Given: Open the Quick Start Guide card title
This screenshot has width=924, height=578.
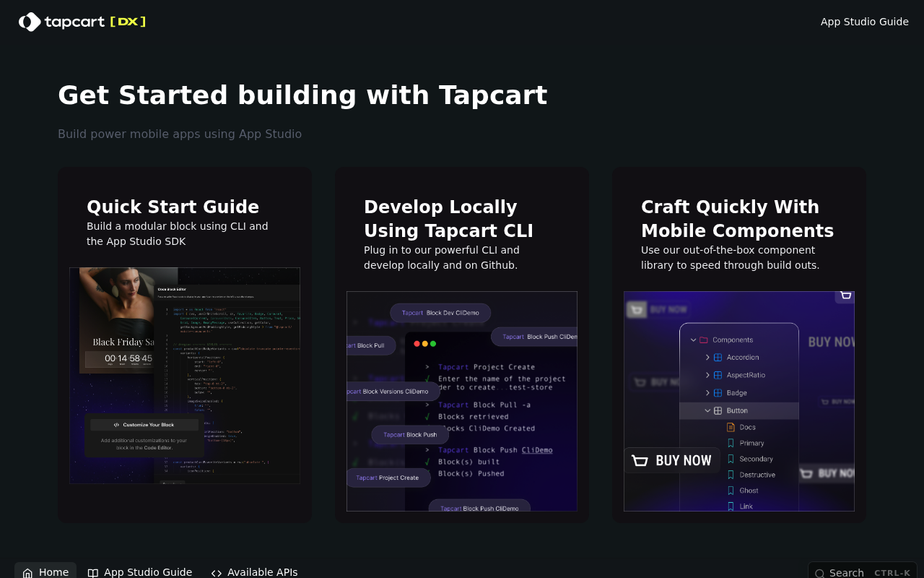Looking at the screenshot, I should pos(173,207).
